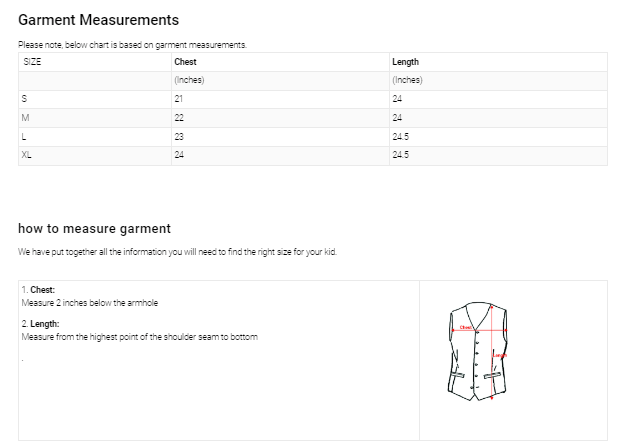Click the '2. Length:' instruction label

coord(40,324)
